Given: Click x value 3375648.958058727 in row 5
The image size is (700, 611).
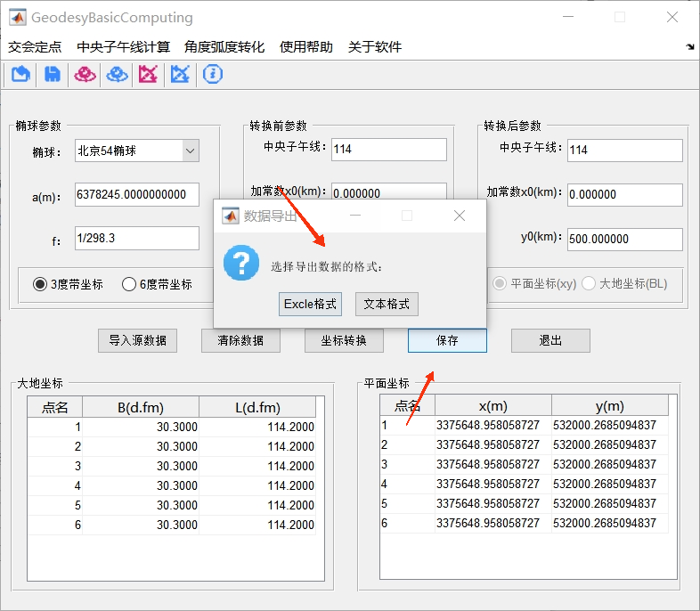Looking at the screenshot, I should 493,503.
